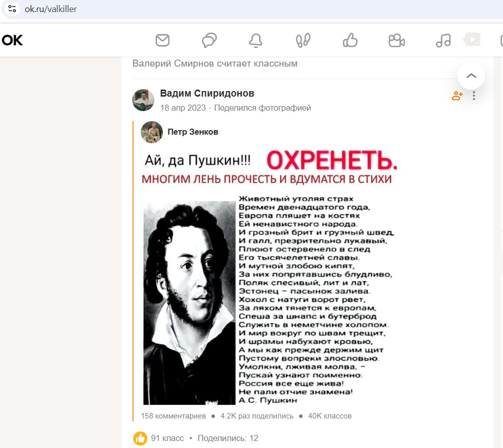Open 158 комментариев link
This screenshot has height=448, width=503.
(173, 416)
